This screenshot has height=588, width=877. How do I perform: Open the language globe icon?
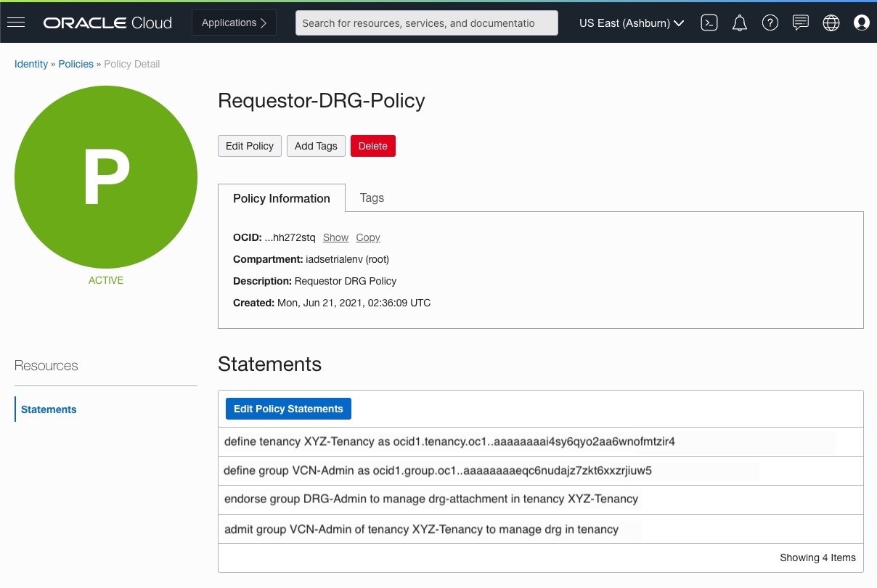point(831,23)
